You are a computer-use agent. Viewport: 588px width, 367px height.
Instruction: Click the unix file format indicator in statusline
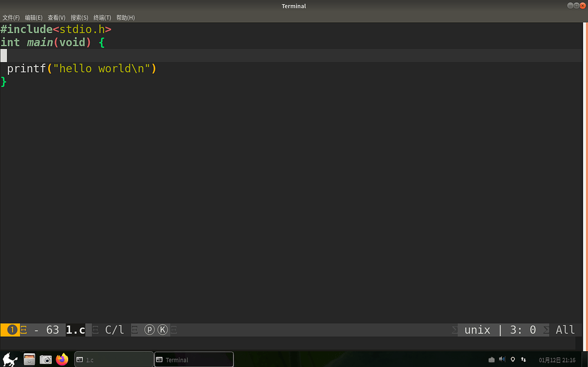tap(477, 330)
